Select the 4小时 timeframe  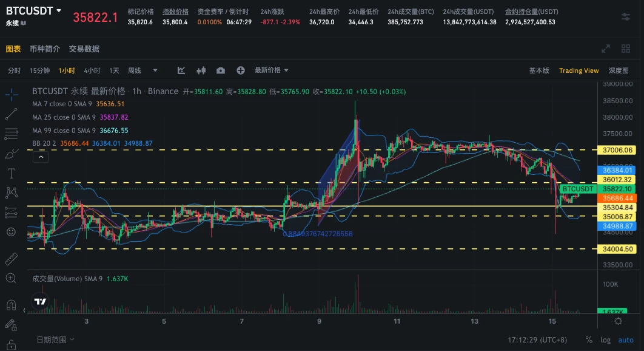pyautogui.click(x=92, y=70)
